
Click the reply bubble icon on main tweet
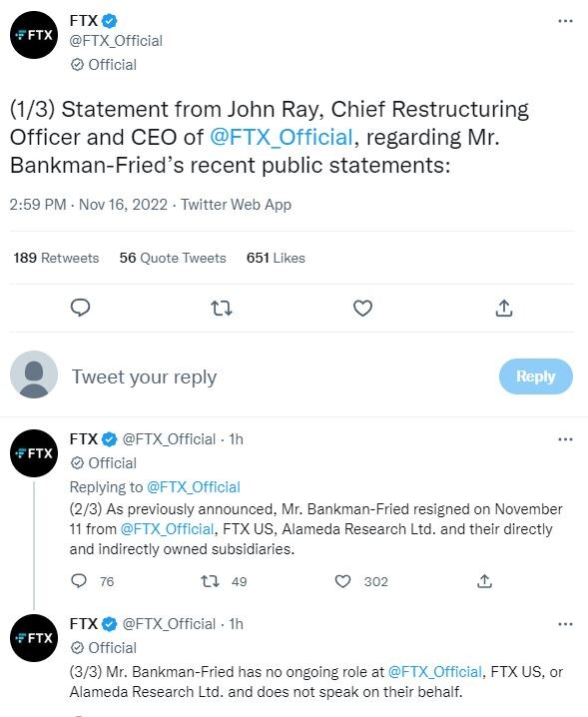point(81,309)
